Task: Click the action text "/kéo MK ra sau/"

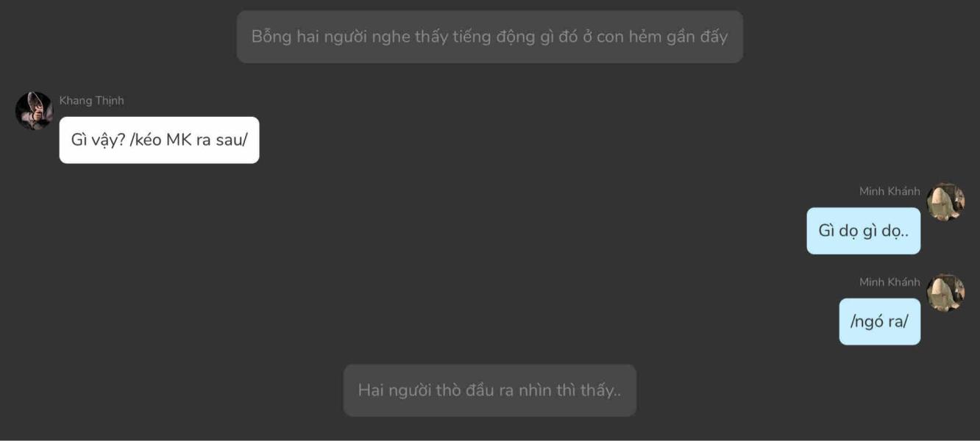Action: coord(189,140)
